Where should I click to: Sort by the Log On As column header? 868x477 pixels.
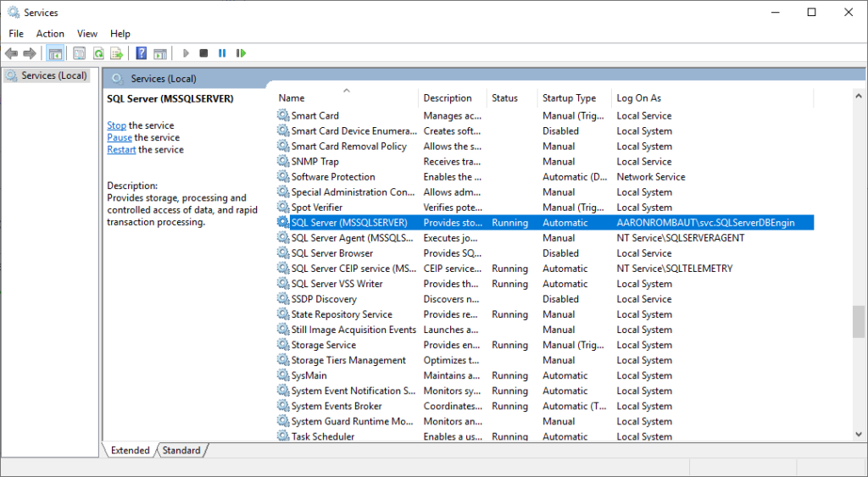[638, 98]
